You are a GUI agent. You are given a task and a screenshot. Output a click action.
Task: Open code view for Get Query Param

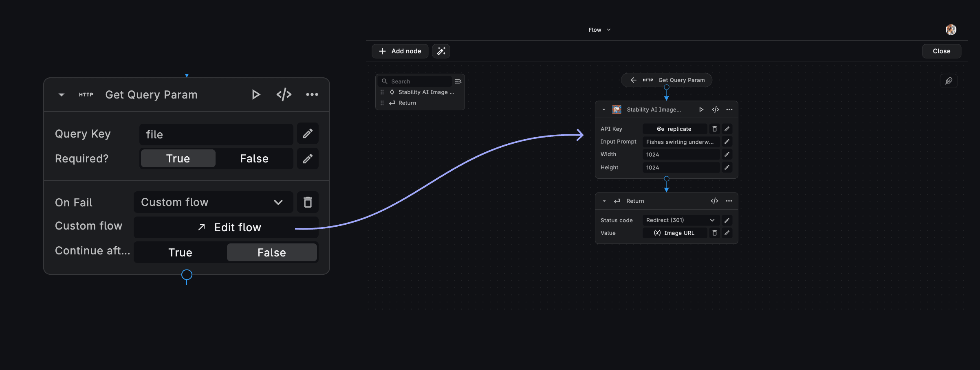tap(284, 94)
